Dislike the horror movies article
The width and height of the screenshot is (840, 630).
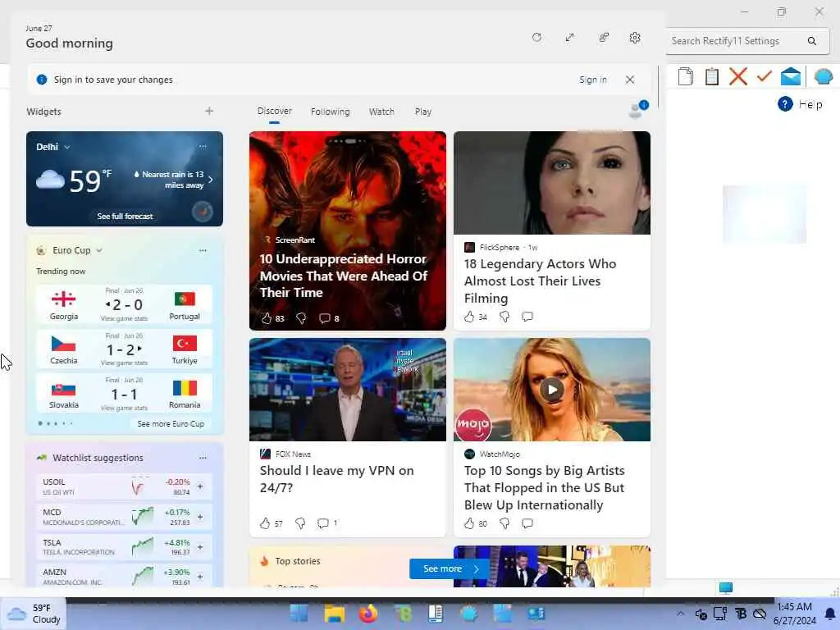(x=301, y=318)
